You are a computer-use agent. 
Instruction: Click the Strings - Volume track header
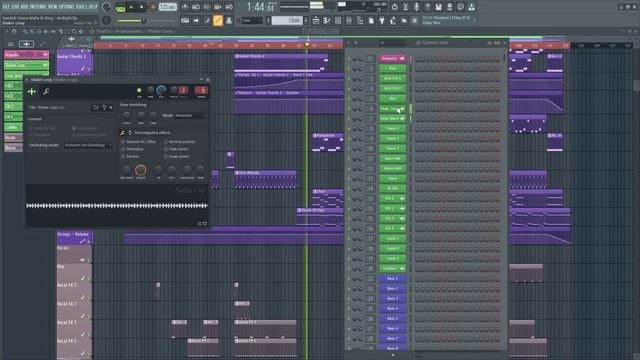[75, 238]
